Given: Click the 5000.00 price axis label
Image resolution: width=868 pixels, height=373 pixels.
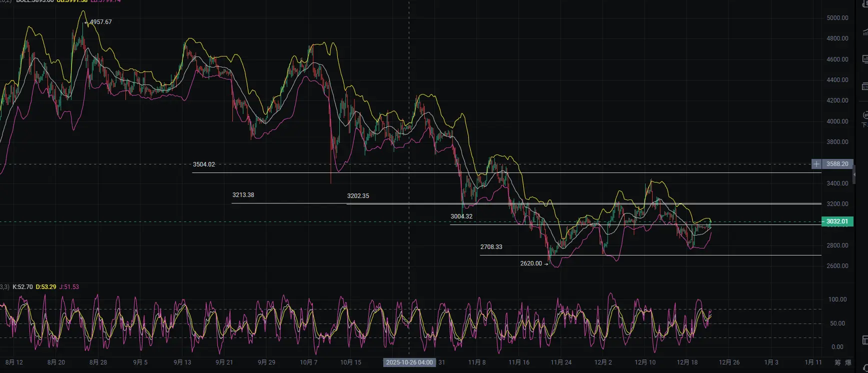Looking at the screenshot, I should click(x=838, y=18).
